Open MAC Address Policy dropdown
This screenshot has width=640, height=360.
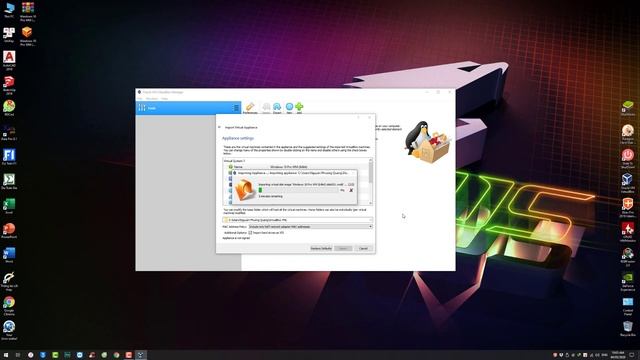click(x=310, y=227)
